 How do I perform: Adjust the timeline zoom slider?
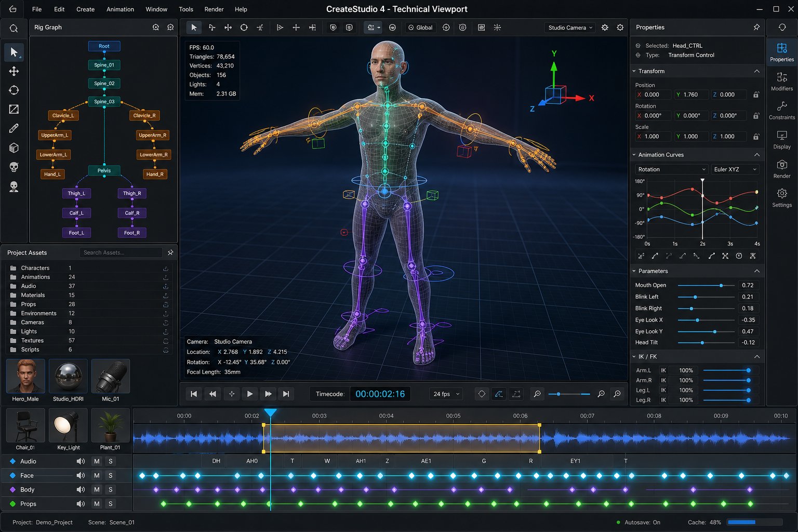tap(569, 394)
